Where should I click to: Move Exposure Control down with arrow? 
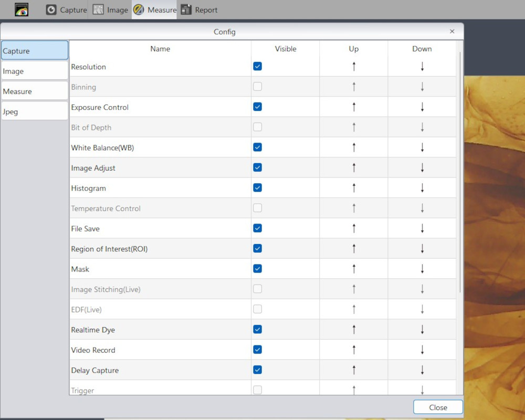tap(422, 107)
